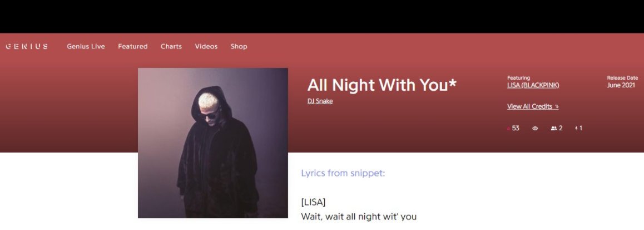644x230 pixels.
Task: Open LISA (BLACKPINK) featured artist link
Action: 533,86
